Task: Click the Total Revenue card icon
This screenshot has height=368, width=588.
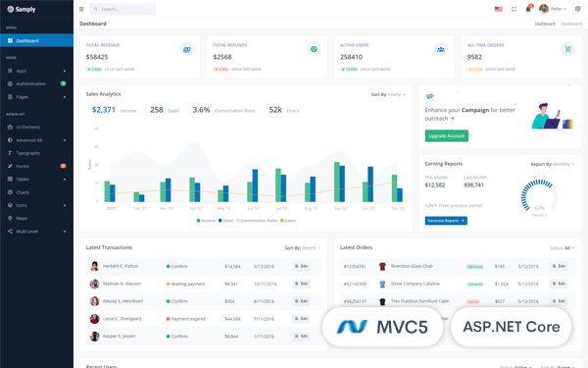Action: (x=186, y=49)
